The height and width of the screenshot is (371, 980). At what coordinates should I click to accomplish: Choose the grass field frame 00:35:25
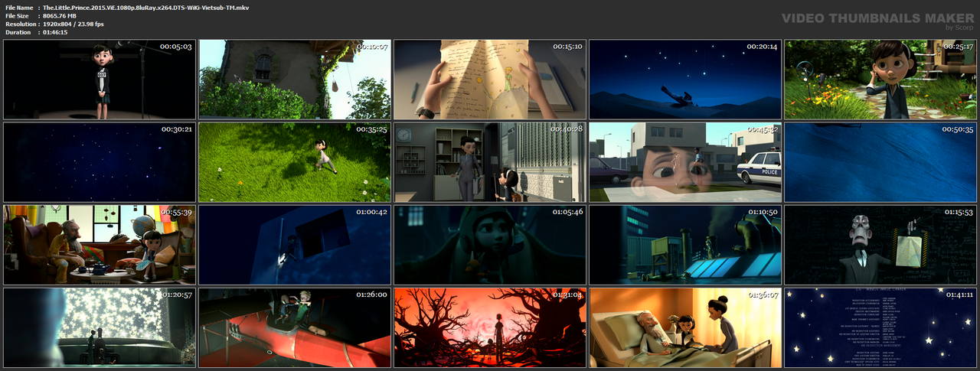click(295, 162)
